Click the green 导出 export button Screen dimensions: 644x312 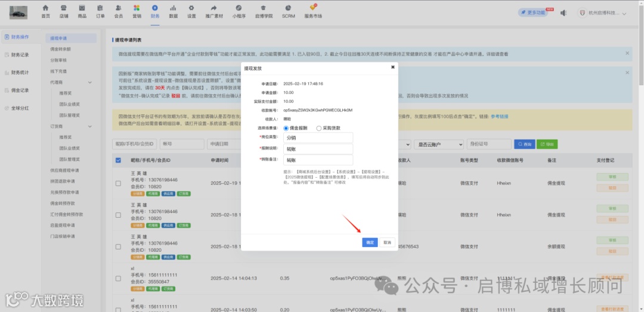tap(547, 144)
